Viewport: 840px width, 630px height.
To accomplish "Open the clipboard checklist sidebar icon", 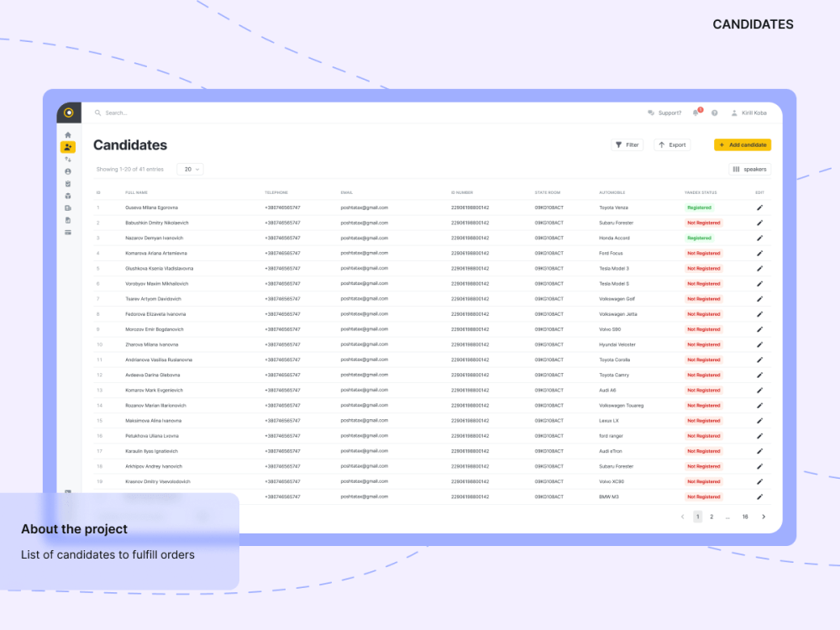I will tap(68, 184).
